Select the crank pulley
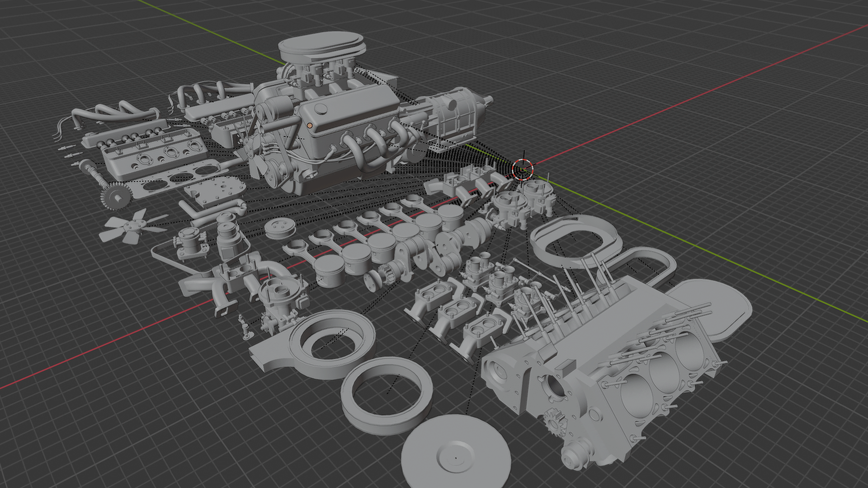Image resolution: width=868 pixels, height=488 pixels. pos(280,229)
